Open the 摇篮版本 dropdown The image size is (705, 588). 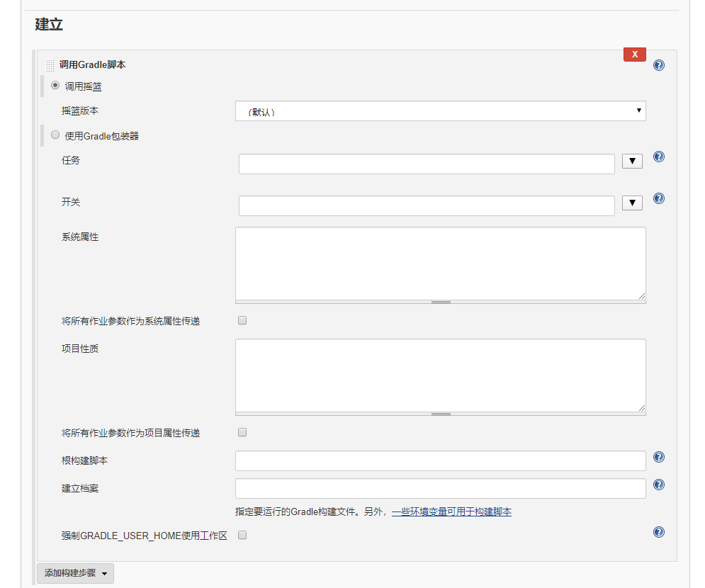click(x=440, y=111)
